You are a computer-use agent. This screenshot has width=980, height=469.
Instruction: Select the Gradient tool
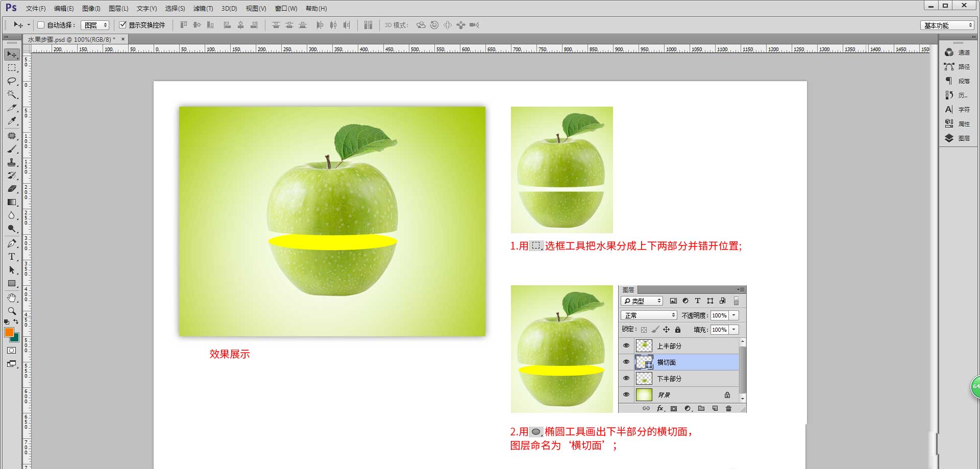pos(12,202)
